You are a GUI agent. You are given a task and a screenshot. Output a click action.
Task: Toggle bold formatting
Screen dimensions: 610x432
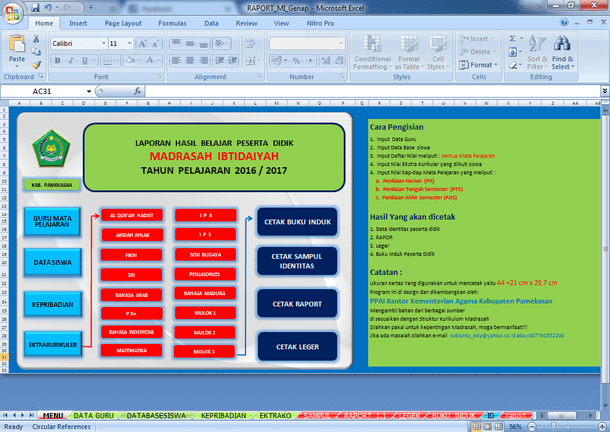click(x=58, y=60)
